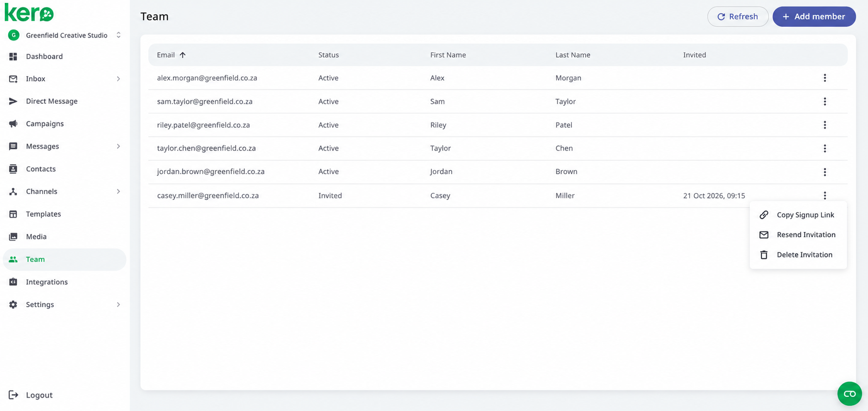Screen dimensions: 868x411
Task: Click the Contacts icon in sidebar
Action: (x=13, y=169)
